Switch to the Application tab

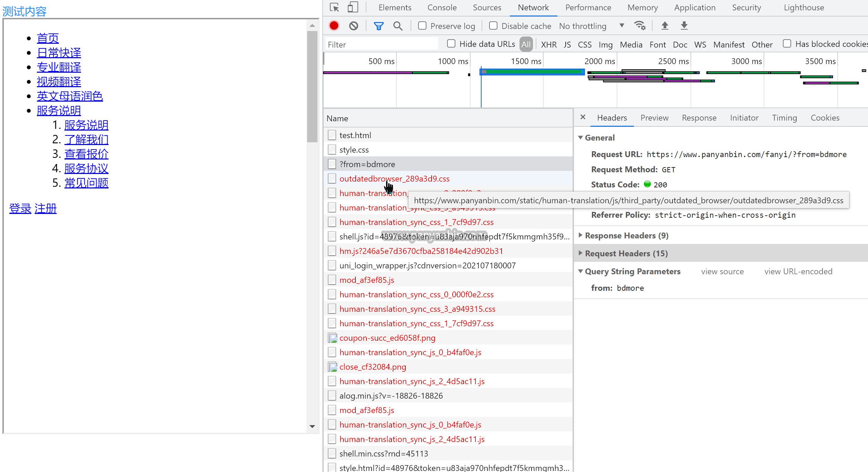(x=695, y=8)
